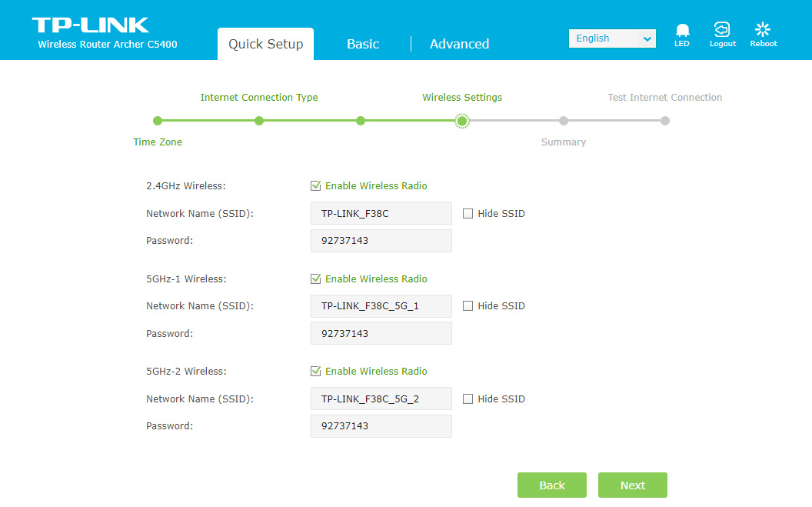The width and height of the screenshot is (812, 507).
Task: Click the 2.4GHz Wireless label
Action: [x=186, y=186]
